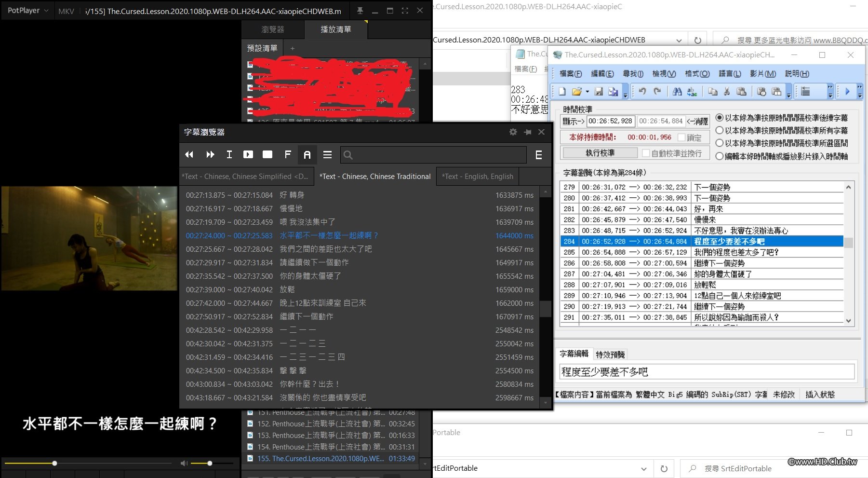This screenshot has height=478, width=868.
Task: Click the PotPlayer volume slider handle
Action: 210,463
